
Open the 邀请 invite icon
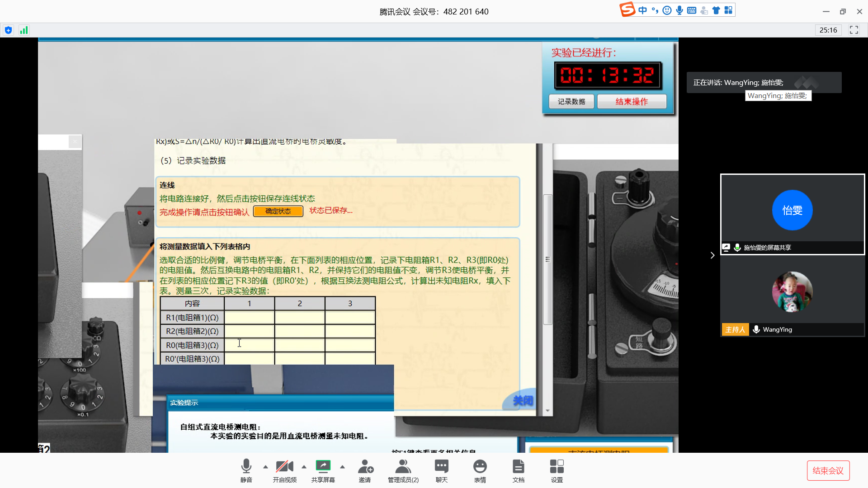[x=365, y=466]
